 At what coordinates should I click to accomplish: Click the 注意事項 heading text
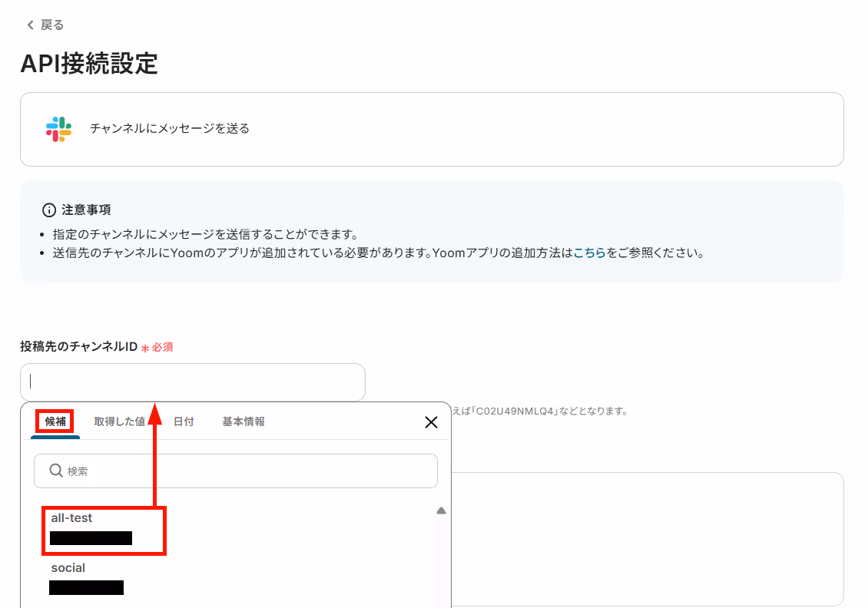pyautogui.click(x=86, y=210)
